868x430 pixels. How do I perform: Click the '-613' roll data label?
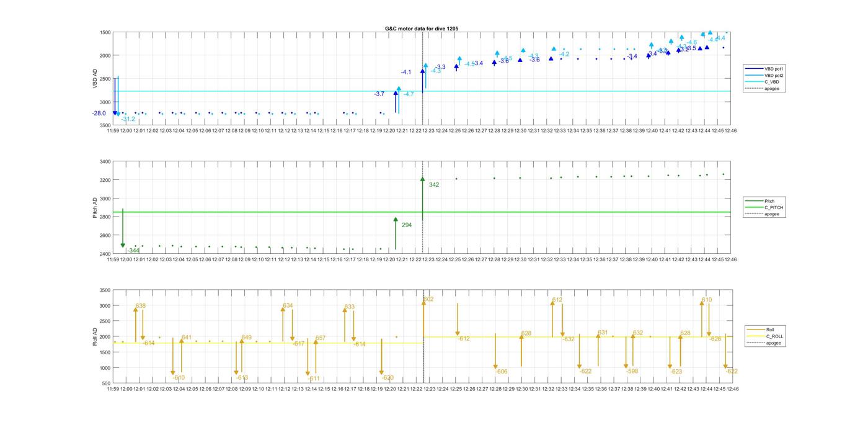click(x=242, y=378)
